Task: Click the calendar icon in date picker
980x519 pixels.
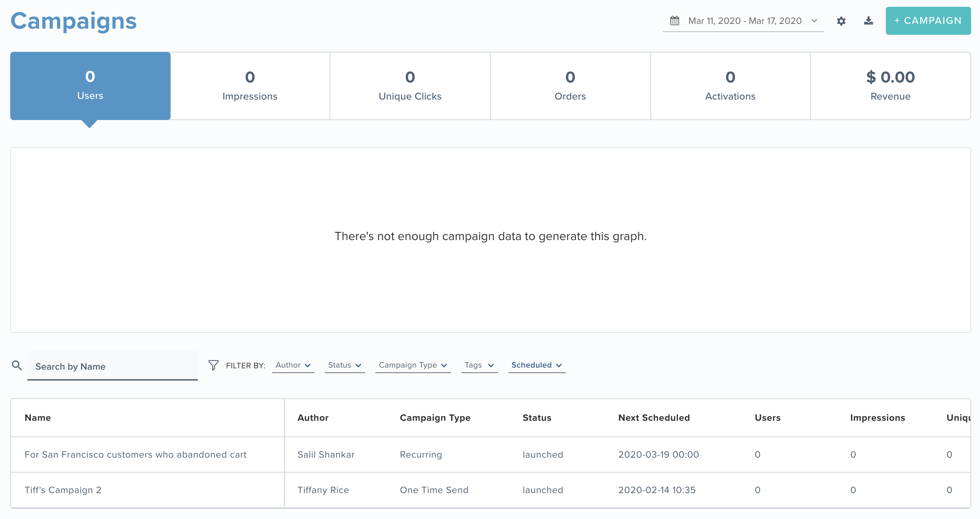Action: tap(675, 20)
